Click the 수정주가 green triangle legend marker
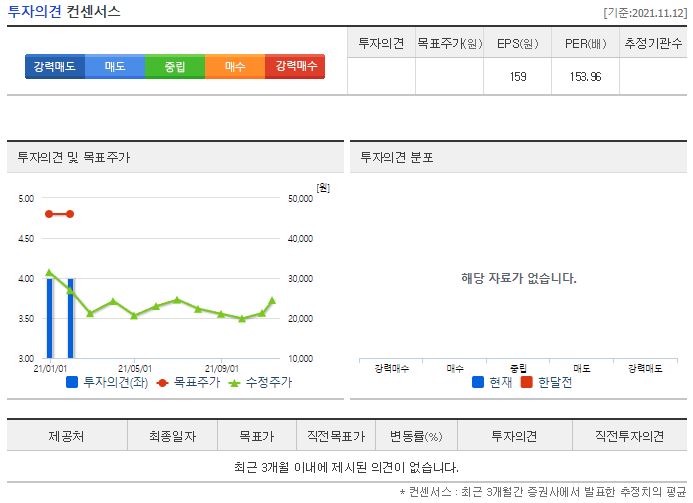The height and width of the screenshot is (503, 693). (x=234, y=383)
